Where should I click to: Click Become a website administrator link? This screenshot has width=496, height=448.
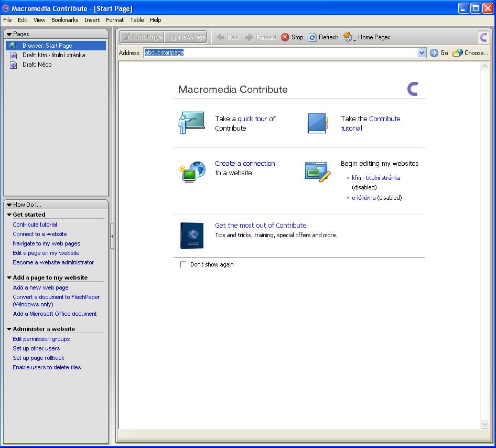point(53,263)
